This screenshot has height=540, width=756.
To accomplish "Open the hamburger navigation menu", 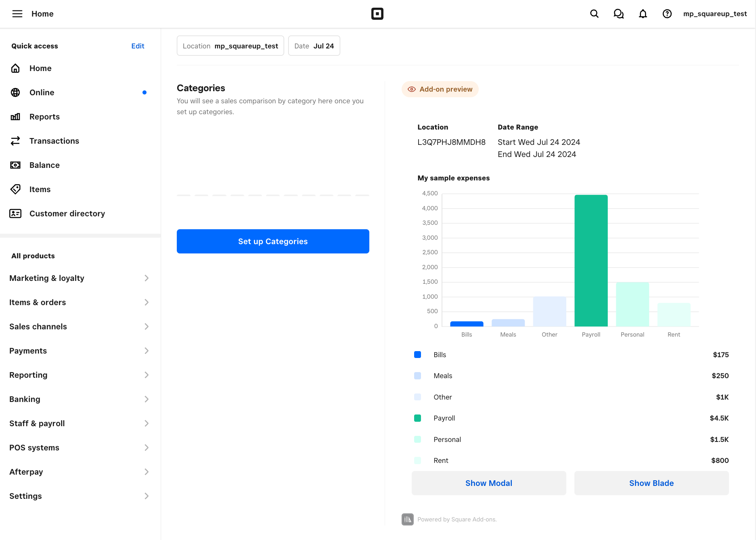I will (17, 14).
